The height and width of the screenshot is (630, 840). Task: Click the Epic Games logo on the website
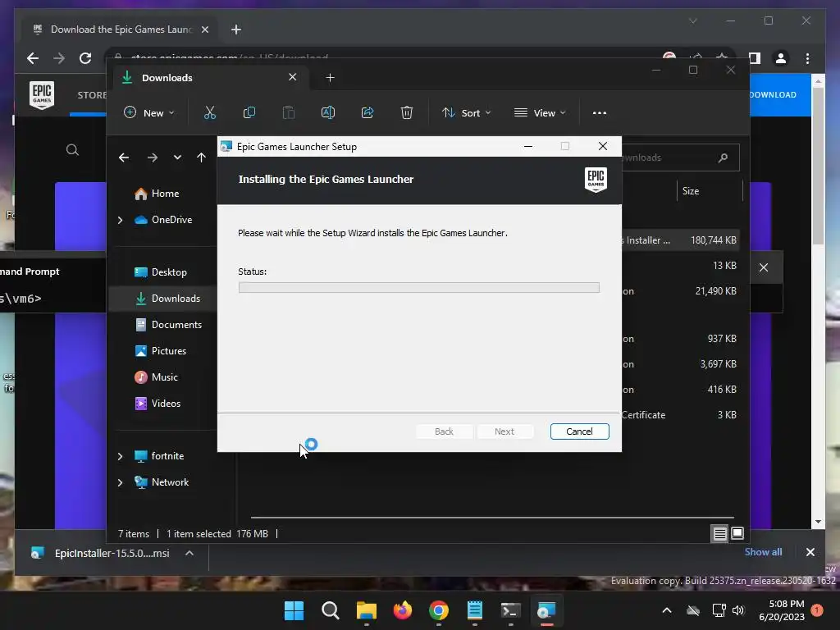[42, 95]
